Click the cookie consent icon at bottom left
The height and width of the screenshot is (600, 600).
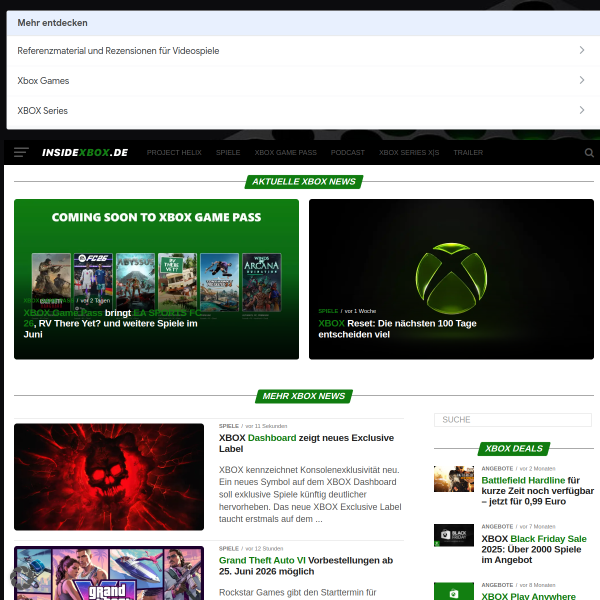pyautogui.click(x=21, y=577)
